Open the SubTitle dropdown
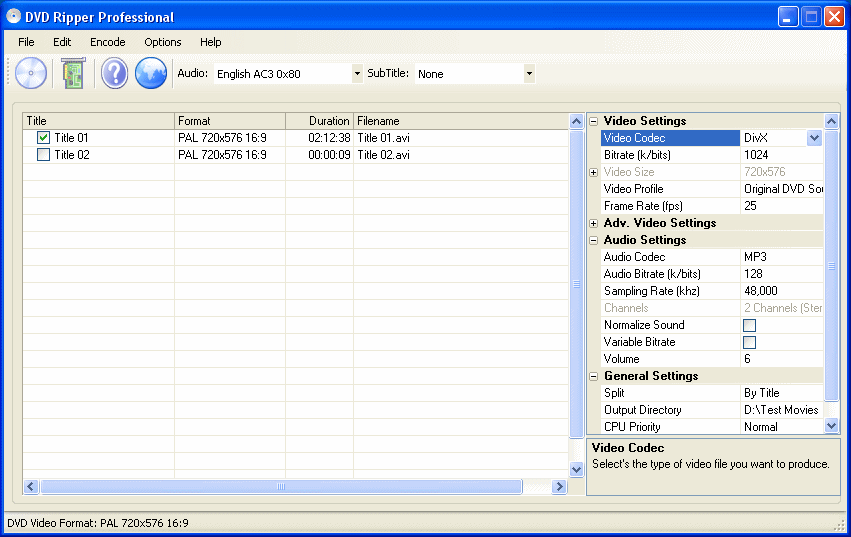Image resolution: width=851 pixels, height=537 pixels. coord(529,74)
